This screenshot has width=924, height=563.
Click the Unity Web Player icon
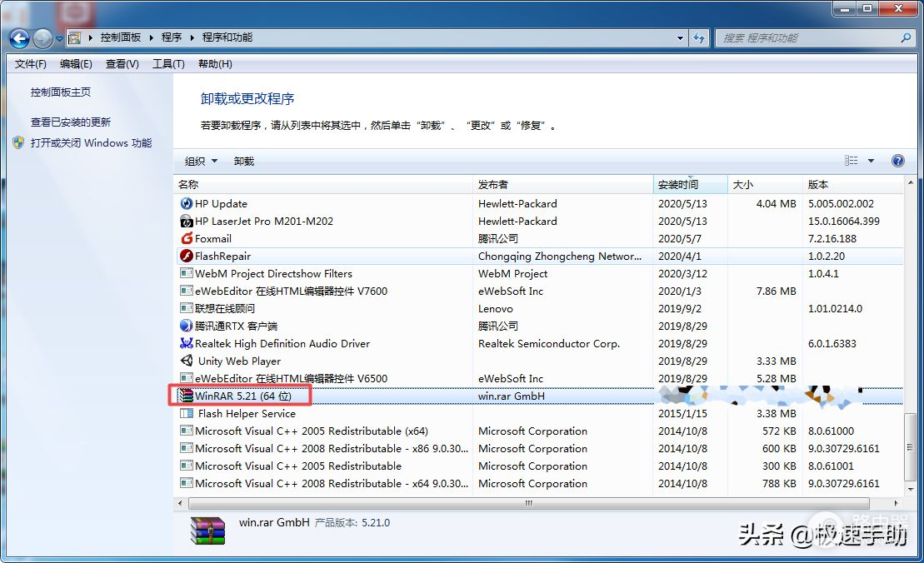[187, 361]
